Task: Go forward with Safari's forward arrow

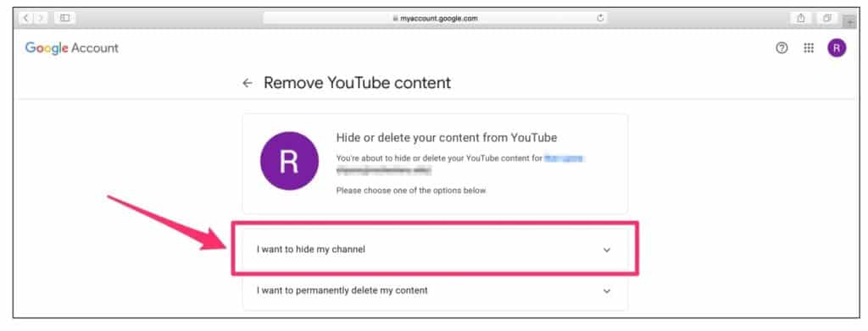Action: pos(41,19)
